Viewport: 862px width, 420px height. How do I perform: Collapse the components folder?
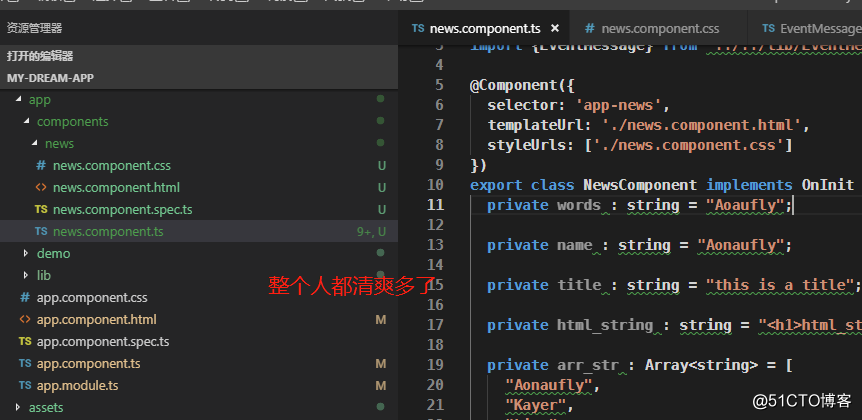point(27,121)
